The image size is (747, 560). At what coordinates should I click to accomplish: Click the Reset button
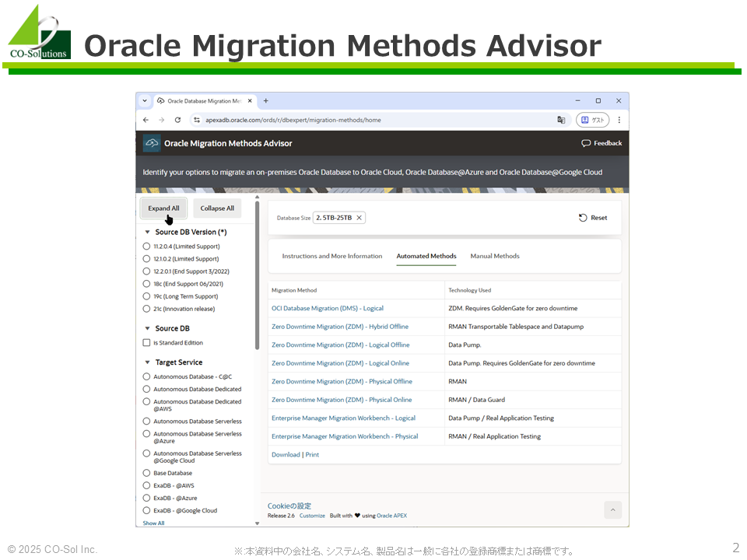(593, 218)
